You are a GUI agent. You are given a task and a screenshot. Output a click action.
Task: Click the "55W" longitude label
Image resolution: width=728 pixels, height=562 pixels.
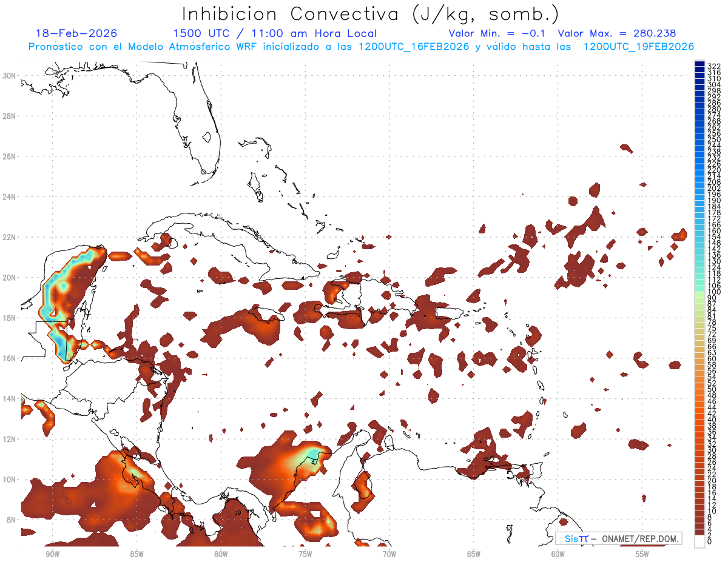tap(642, 554)
